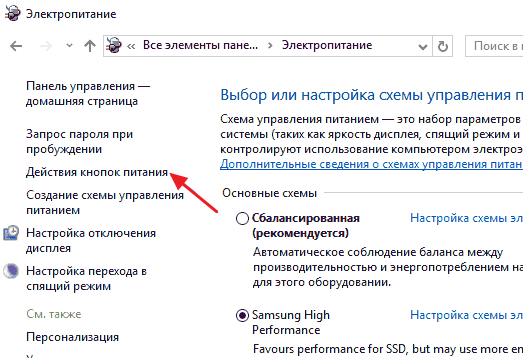This screenshot has width=523, height=362.
Task: Open 'Дополнительные сведения о схемах управления' link
Action: pyautogui.click(x=371, y=164)
